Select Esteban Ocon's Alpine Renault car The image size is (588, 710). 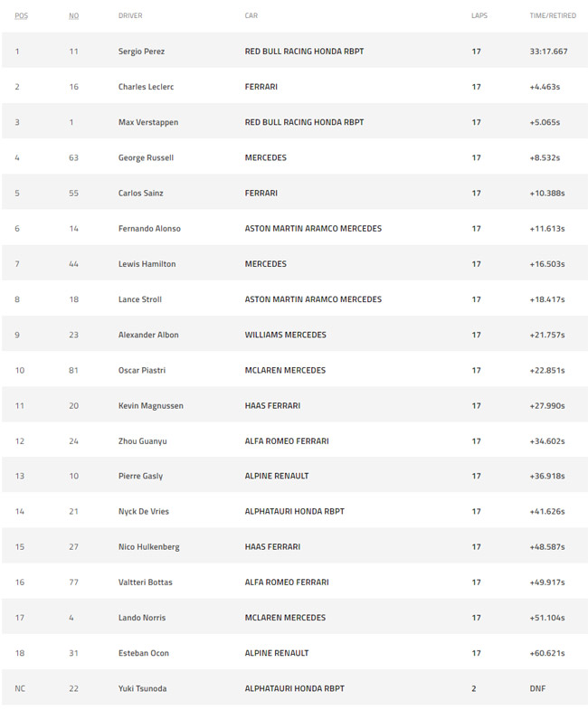pyautogui.click(x=277, y=653)
